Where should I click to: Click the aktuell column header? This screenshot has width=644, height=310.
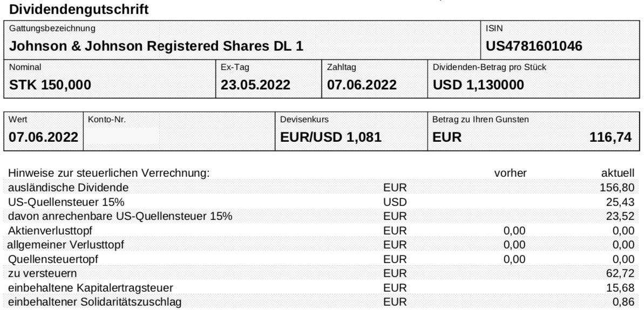tap(618, 174)
